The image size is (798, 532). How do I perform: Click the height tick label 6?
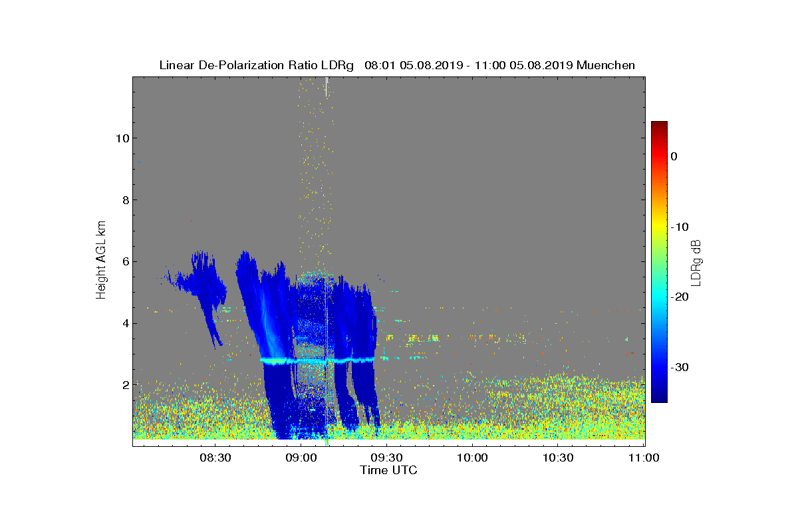pyautogui.click(x=124, y=262)
